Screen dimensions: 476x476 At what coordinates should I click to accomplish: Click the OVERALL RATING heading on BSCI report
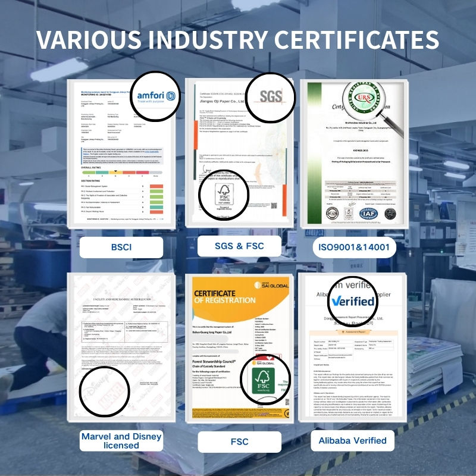pyautogui.click(x=91, y=168)
